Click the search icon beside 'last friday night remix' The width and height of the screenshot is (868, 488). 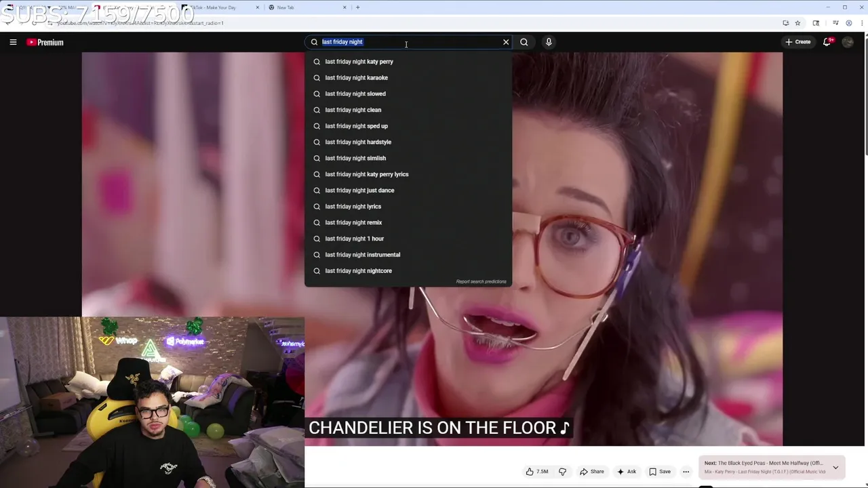[x=317, y=222]
